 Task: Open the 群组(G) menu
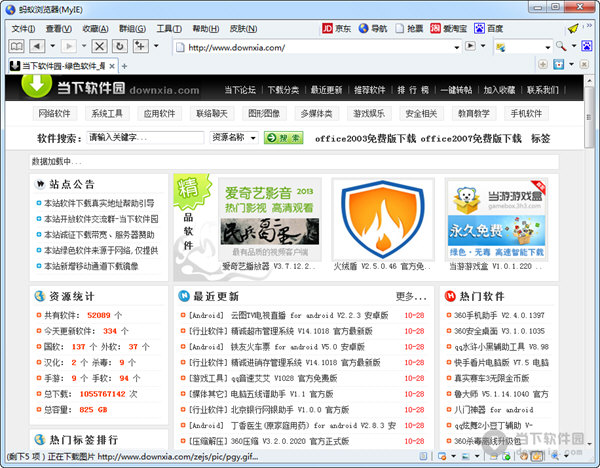click(x=132, y=29)
